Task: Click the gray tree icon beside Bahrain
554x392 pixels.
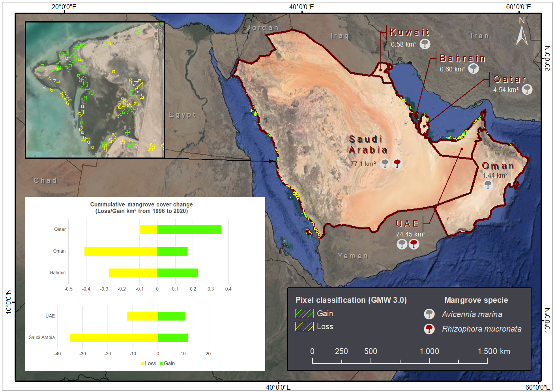Action: coord(474,69)
